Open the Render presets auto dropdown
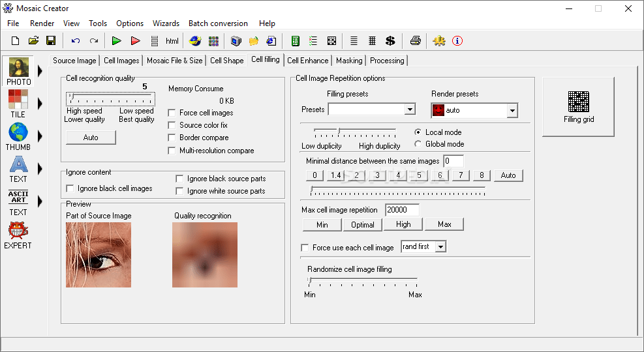 click(x=512, y=110)
